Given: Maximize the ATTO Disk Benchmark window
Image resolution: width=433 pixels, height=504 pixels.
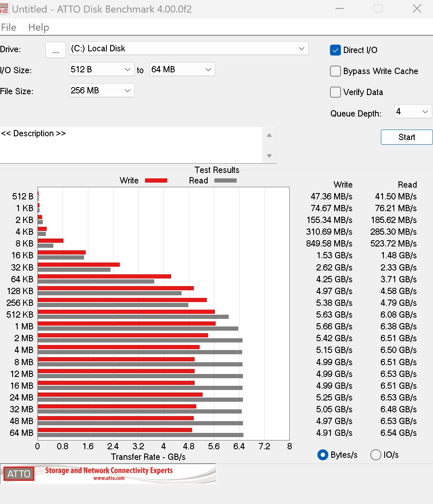Looking at the screenshot, I should pos(378,9).
